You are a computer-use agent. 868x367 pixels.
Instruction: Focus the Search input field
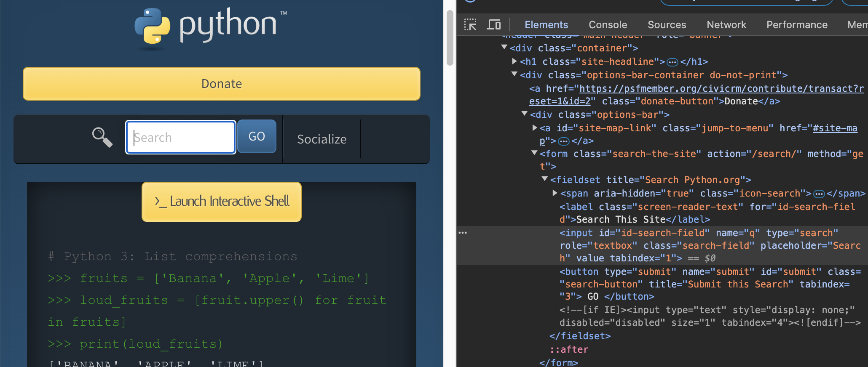click(181, 137)
